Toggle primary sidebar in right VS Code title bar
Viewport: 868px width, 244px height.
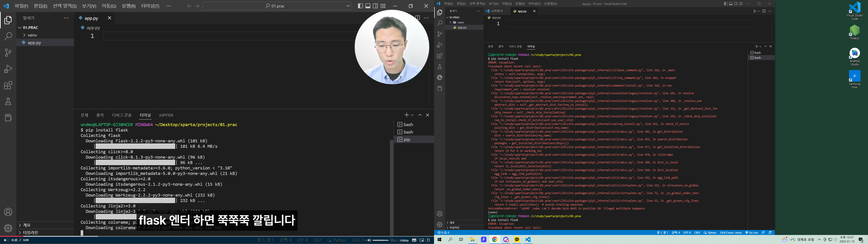pos(725,4)
